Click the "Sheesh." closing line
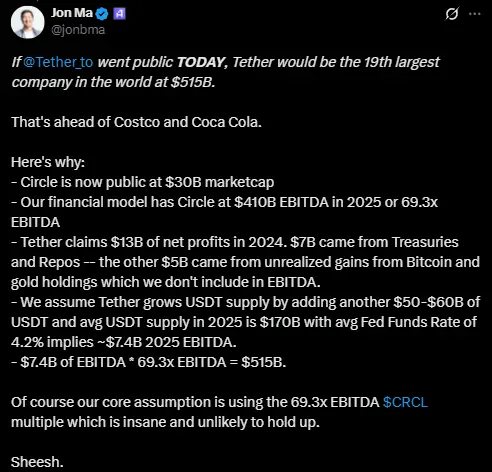Image resolution: width=492 pixels, height=472 pixels. tap(37, 462)
